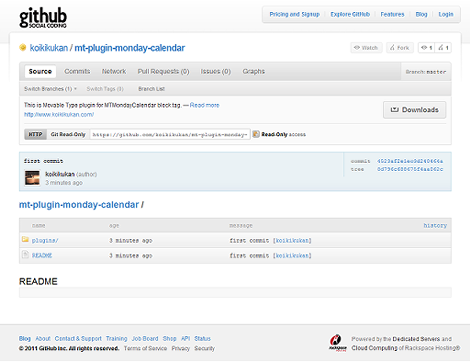Click koikikukan's avatar thumbnail
Screen dimensions: 470x362
pyautogui.click(x=32, y=178)
